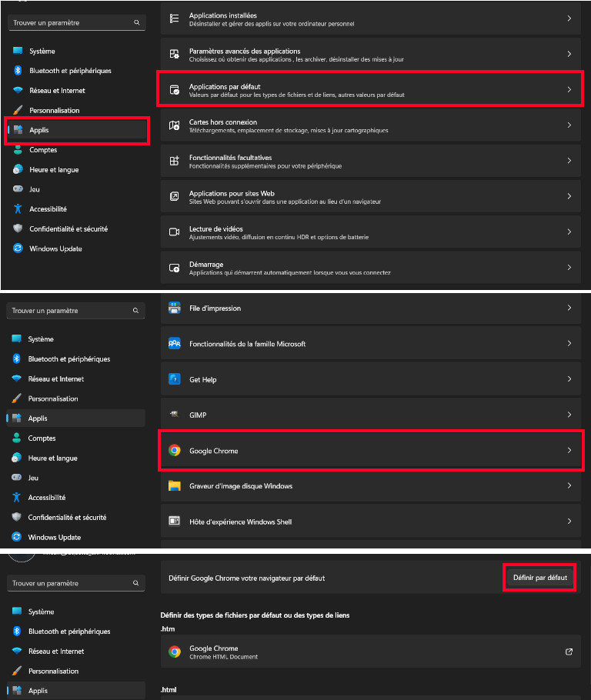Open the Lecture de vidéos settings
591x700 pixels.
click(369, 232)
